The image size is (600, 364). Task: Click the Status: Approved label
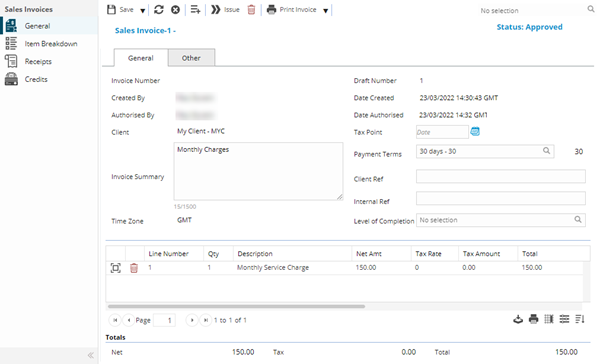coord(530,27)
